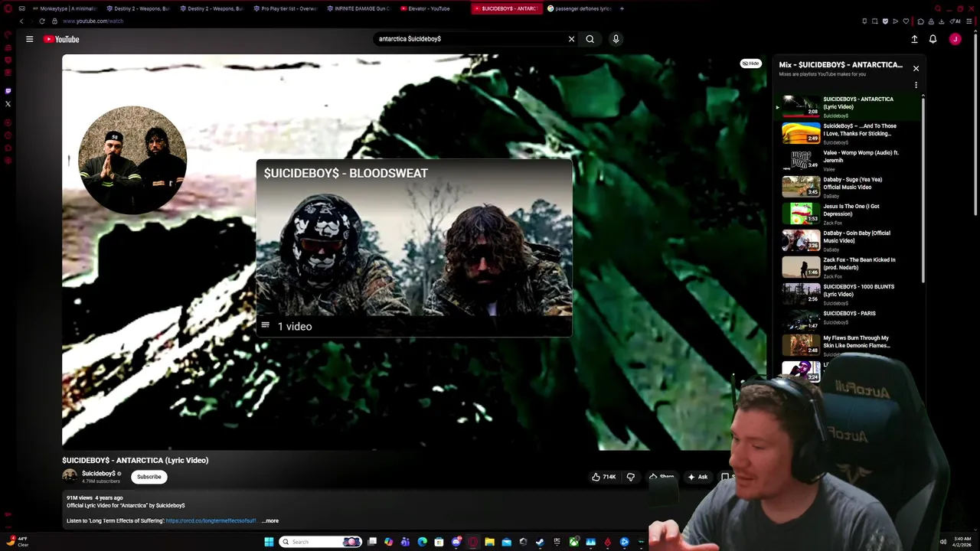Open Xbox app from taskbar
The width and height of the screenshot is (980, 551).
pyautogui.click(x=573, y=542)
